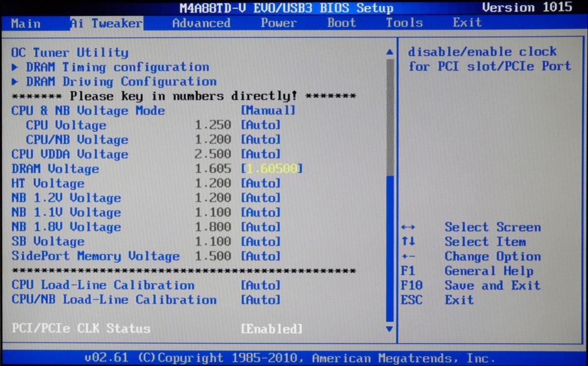Click the DRAM Voltage label
Screen dimensions: 588x366
click(55, 169)
